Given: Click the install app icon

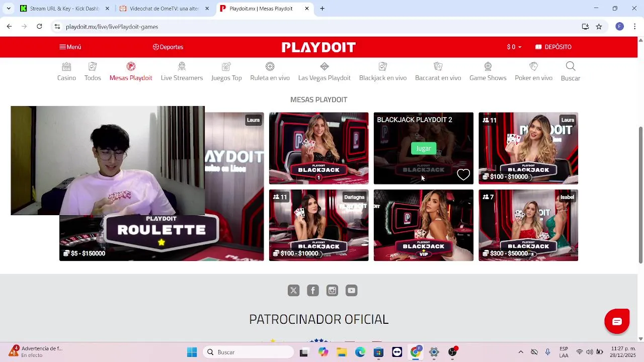Looking at the screenshot, I should [585, 27].
